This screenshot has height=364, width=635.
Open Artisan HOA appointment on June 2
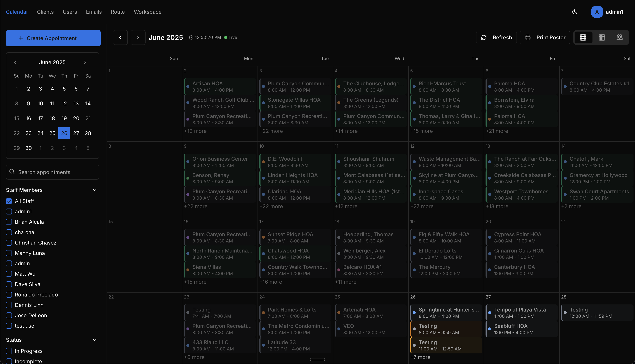tap(220, 86)
